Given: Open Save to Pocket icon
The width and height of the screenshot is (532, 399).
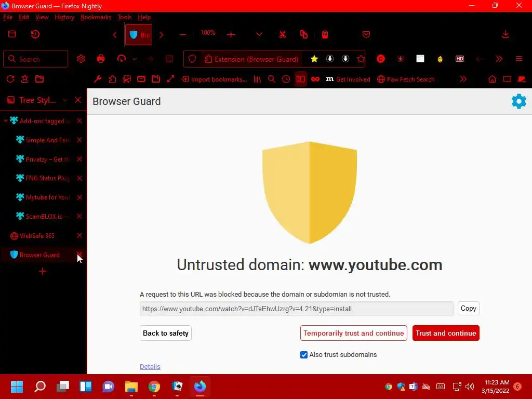Looking at the screenshot, I should (366, 34).
